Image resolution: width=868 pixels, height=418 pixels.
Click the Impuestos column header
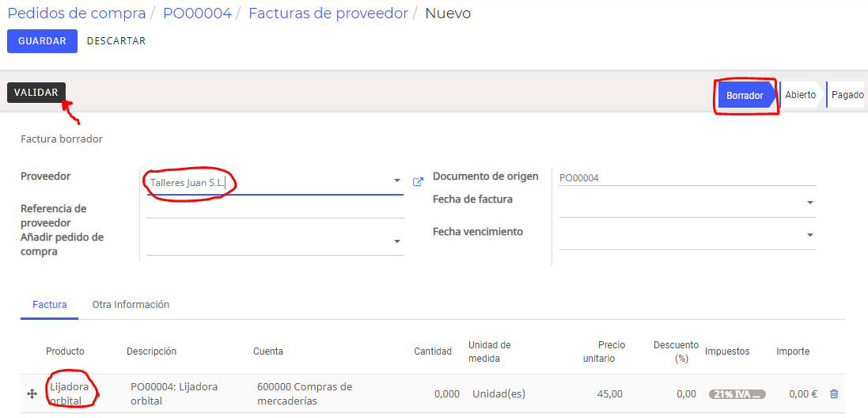pos(727,351)
